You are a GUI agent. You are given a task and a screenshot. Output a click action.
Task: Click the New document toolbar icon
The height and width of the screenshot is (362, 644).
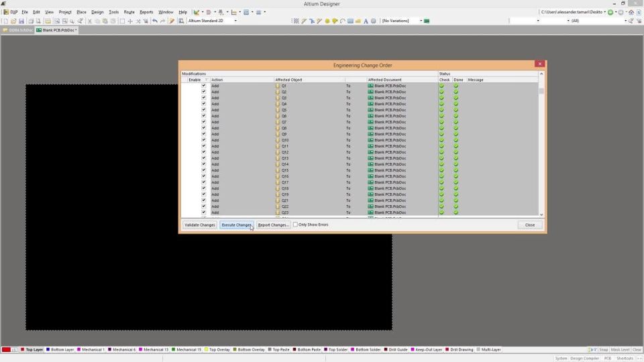[6, 21]
